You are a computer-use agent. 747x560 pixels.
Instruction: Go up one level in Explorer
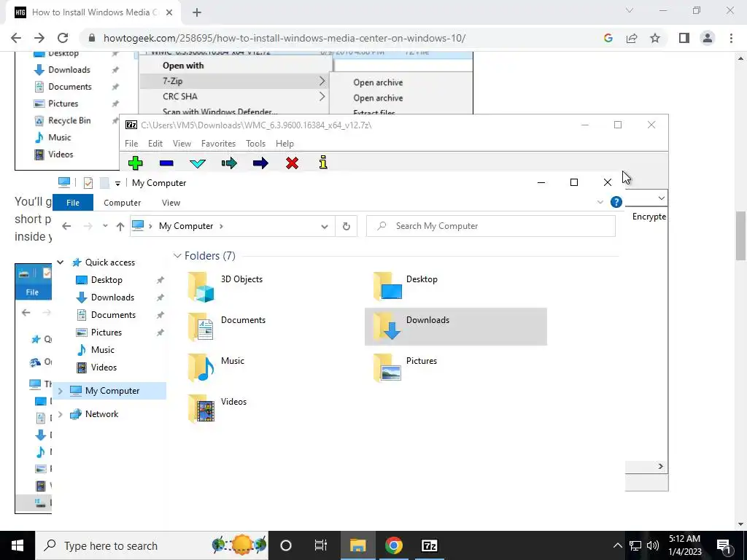[x=120, y=226]
